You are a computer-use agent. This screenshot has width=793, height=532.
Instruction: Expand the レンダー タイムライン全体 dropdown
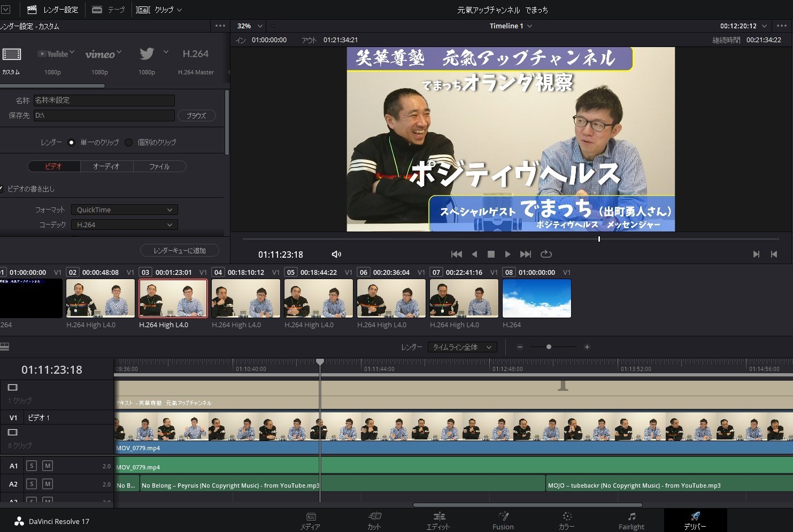pyautogui.click(x=462, y=348)
